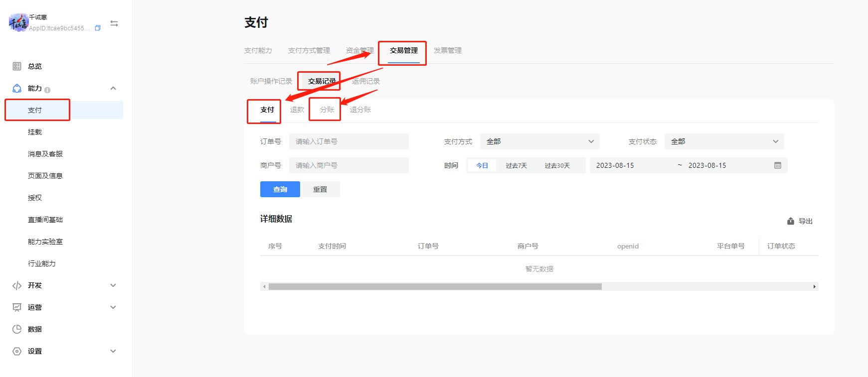Open the calendar date picker icon

tap(777, 165)
